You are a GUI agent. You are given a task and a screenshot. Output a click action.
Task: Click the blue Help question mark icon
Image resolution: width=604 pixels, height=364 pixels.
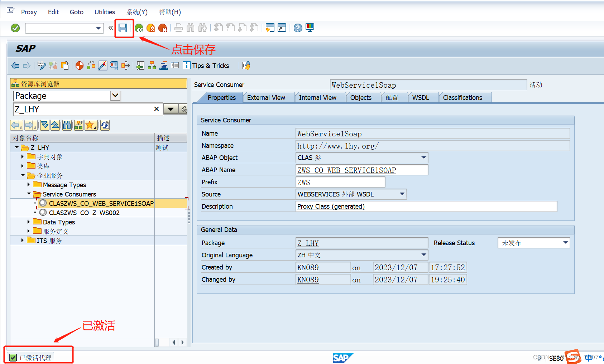pyautogui.click(x=298, y=28)
